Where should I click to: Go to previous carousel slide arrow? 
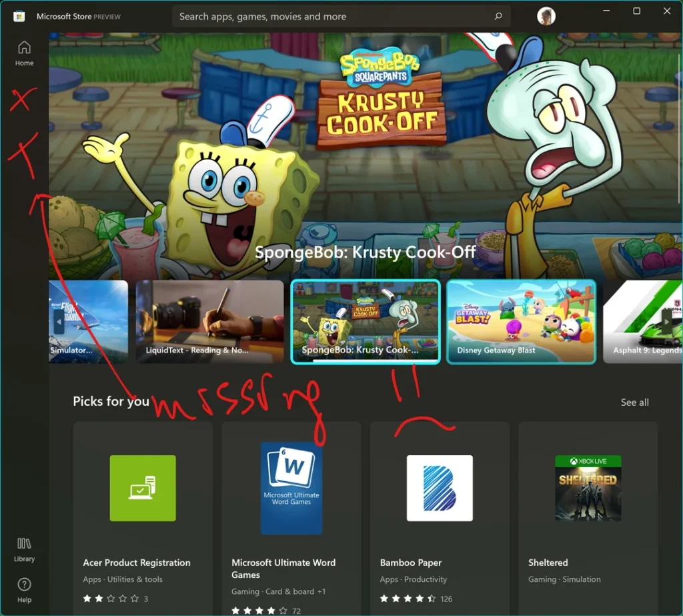(59, 322)
